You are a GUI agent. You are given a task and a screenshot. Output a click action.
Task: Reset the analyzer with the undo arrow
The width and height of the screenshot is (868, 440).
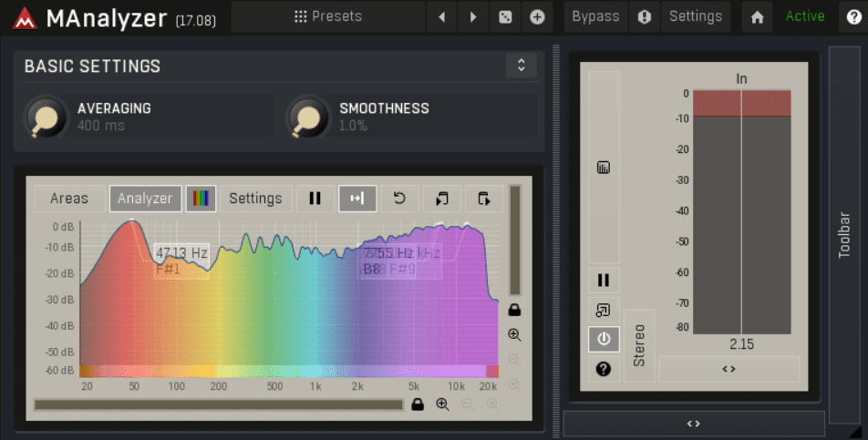pyautogui.click(x=399, y=199)
